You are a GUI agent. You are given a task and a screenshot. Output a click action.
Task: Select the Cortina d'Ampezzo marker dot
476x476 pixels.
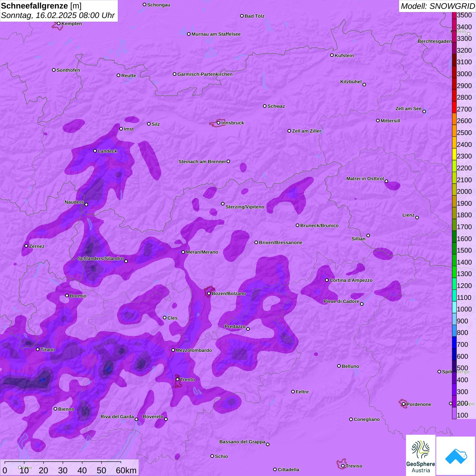point(327,280)
